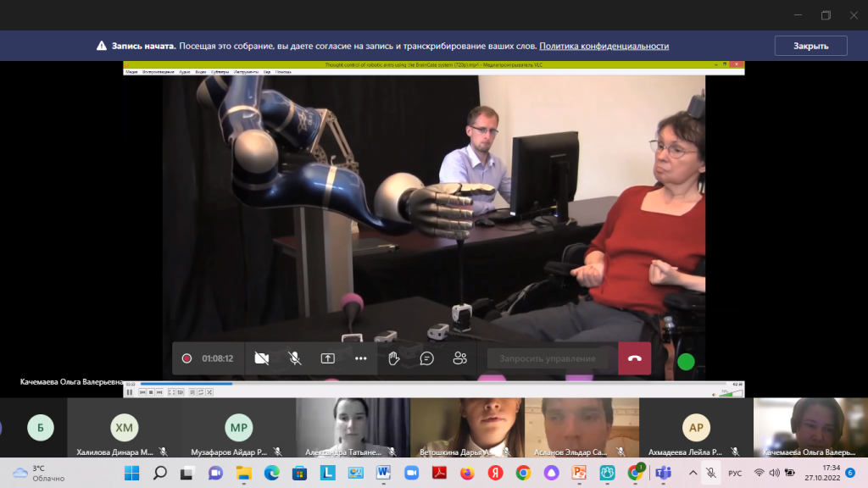Open Adobe Acrobat from taskbar

click(x=440, y=473)
